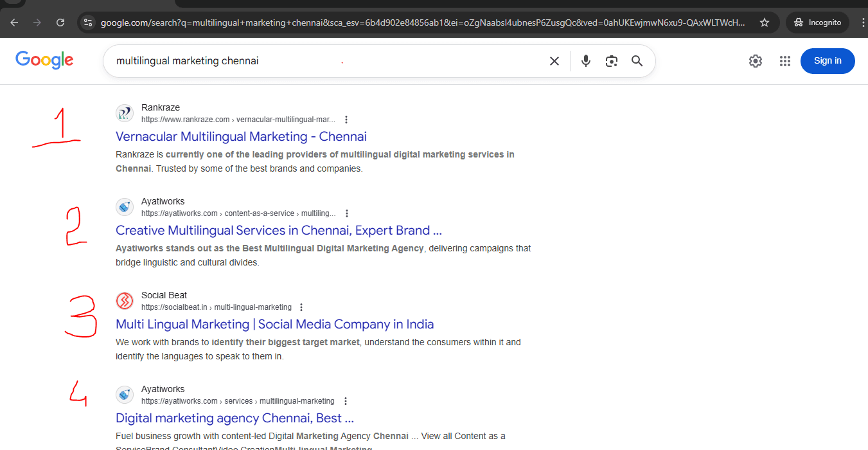Image resolution: width=868 pixels, height=450 pixels.
Task: Open the Google apps grid
Action: (x=784, y=60)
